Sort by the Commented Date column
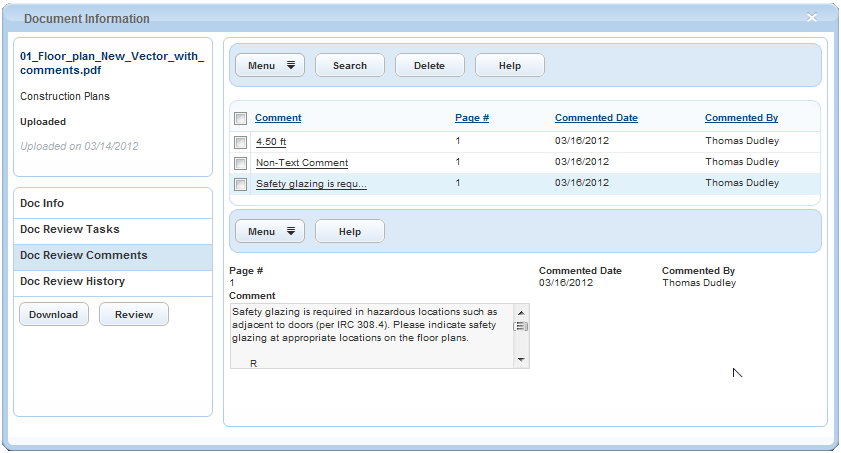841x453 pixels. (596, 118)
